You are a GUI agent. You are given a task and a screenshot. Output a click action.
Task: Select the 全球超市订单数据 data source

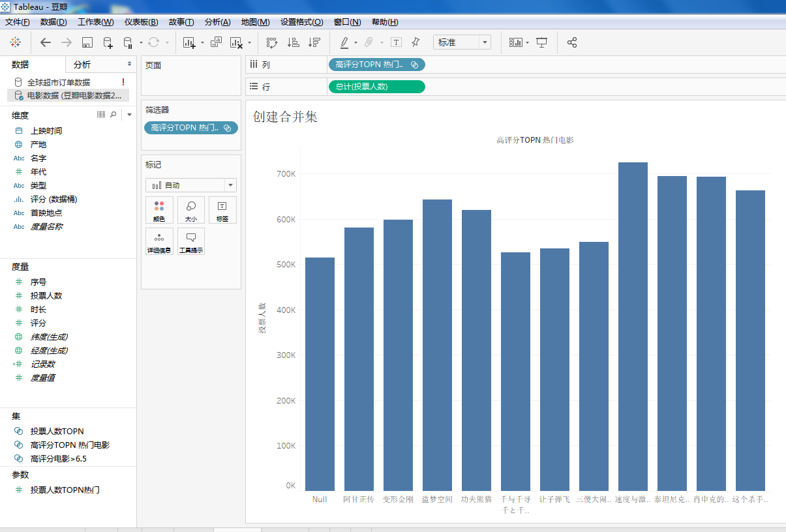point(59,82)
